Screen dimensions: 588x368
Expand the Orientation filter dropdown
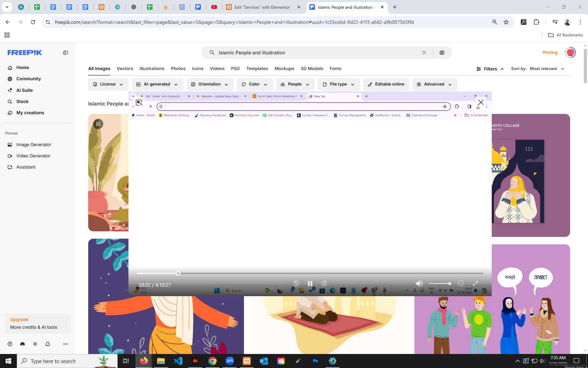click(x=209, y=84)
